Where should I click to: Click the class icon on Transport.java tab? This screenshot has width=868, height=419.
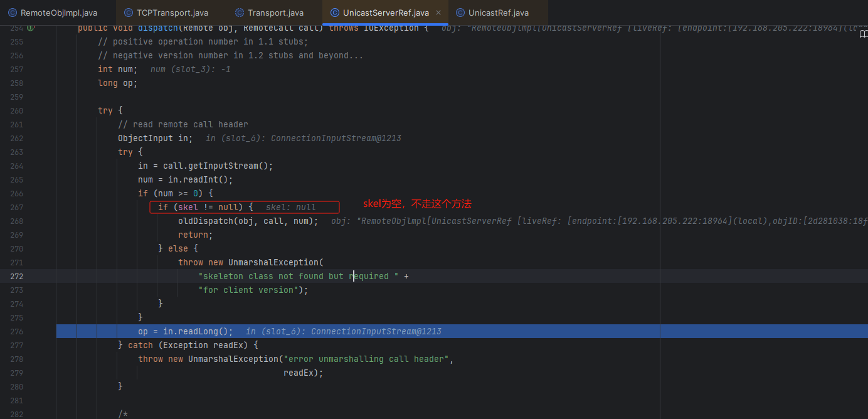coord(240,13)
